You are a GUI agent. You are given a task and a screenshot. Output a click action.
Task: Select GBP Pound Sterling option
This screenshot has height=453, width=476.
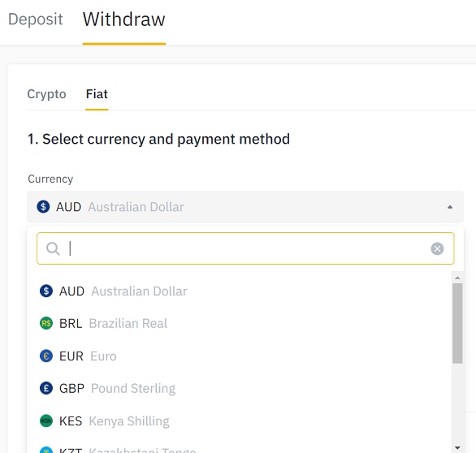243,388
